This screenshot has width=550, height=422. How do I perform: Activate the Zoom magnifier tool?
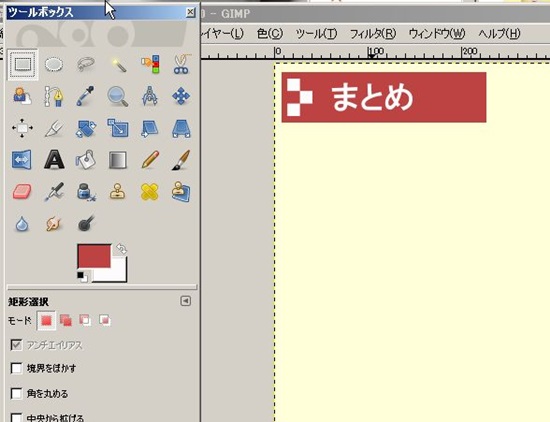pyautogui.click(x=118, y=96)
